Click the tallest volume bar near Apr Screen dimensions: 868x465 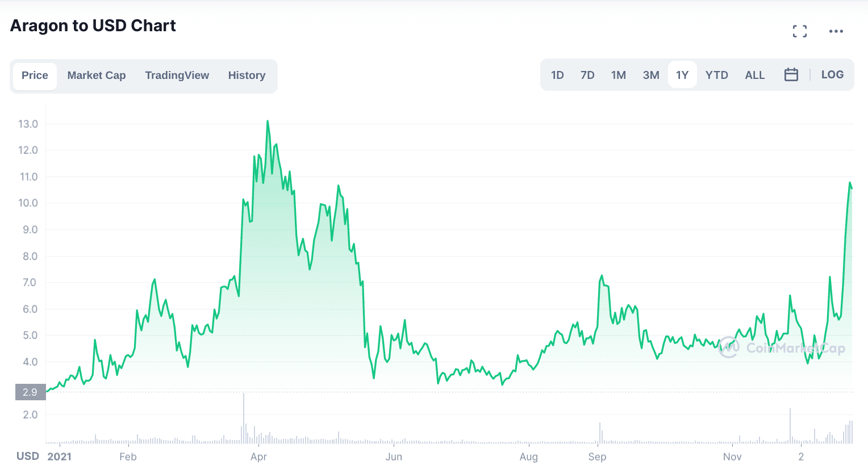(x=244, y=418)
